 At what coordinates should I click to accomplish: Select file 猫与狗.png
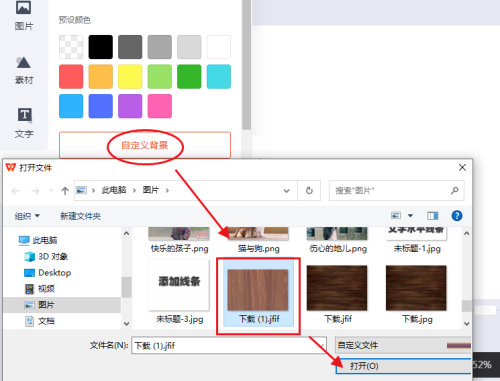258,241
